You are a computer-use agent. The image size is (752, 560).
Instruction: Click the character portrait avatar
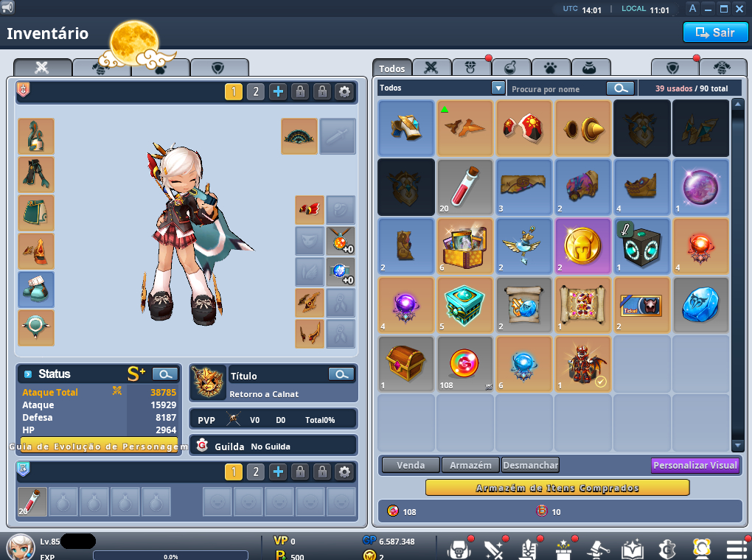pos(20,547)
